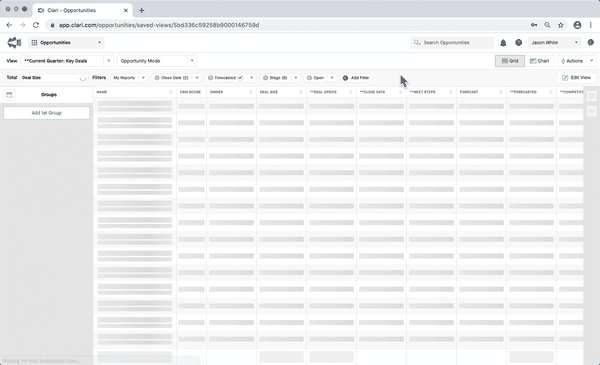Click the COMPETITOR column header

pos(571,92)
